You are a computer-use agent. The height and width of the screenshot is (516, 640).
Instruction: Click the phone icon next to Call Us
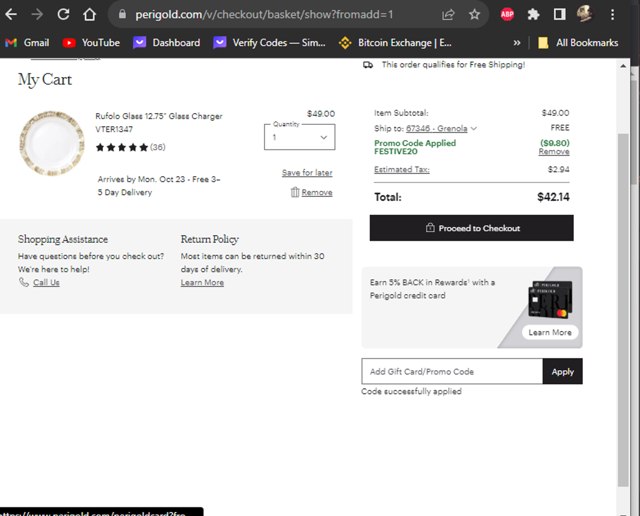click(24, 282)
